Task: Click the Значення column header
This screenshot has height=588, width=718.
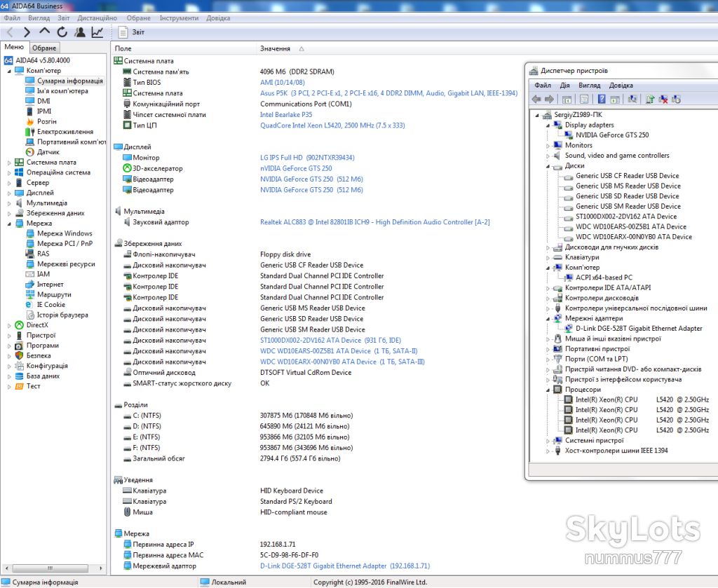Action: [x=275, y=48]
